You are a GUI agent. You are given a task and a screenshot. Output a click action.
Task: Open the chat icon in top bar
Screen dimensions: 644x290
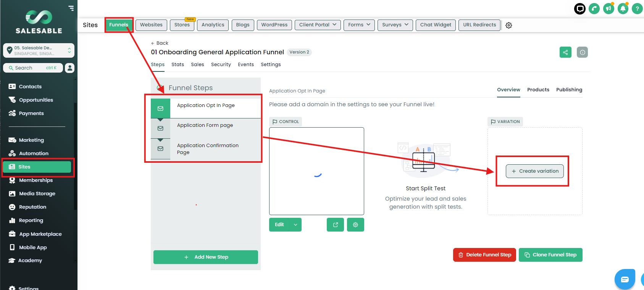[x=580, y=8]
